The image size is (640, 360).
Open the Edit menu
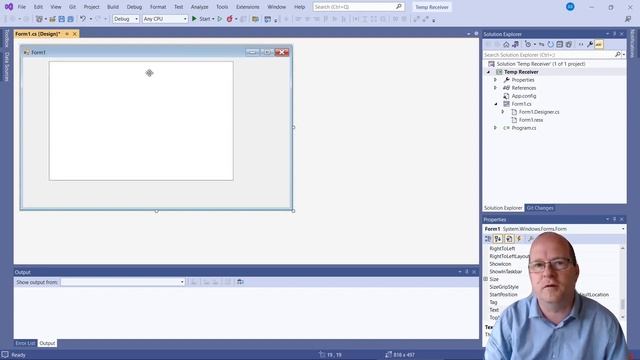click(38, 7)
